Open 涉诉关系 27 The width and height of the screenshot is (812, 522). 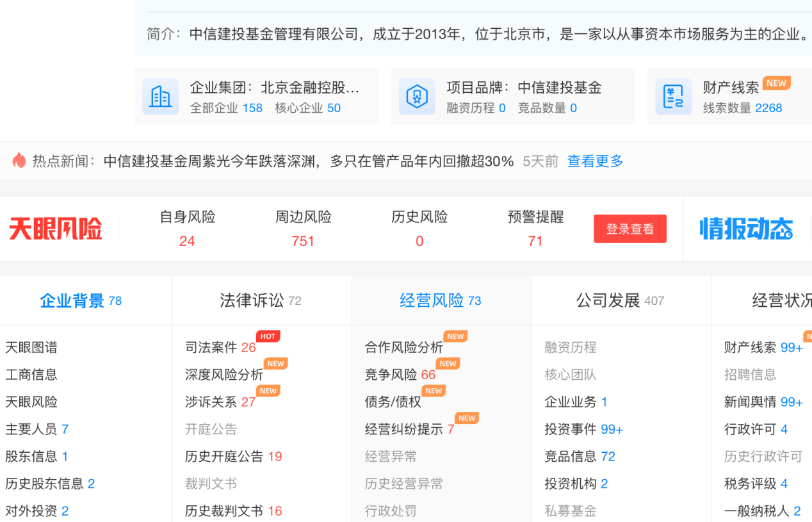(220, 402)
